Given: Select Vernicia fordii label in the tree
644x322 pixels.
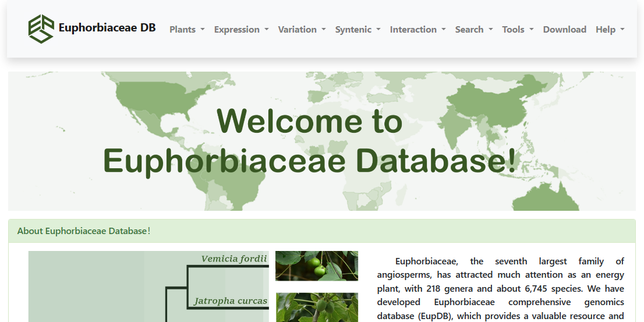Looking at the screenshot, I should pos(233,259).
